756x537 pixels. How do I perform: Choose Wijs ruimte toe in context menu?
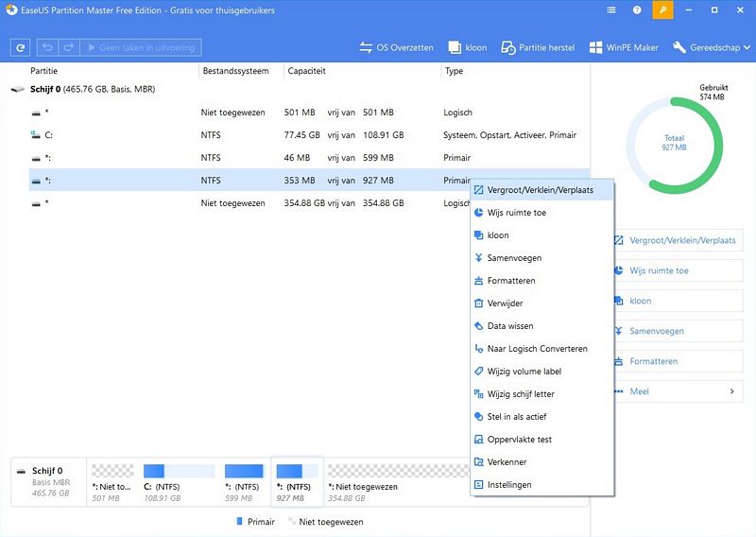541,213
